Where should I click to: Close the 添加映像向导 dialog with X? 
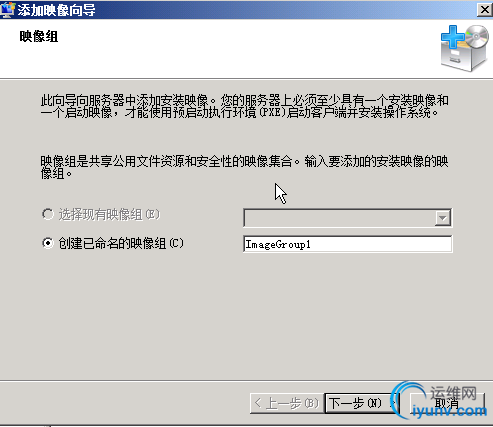tap(485, 10)
